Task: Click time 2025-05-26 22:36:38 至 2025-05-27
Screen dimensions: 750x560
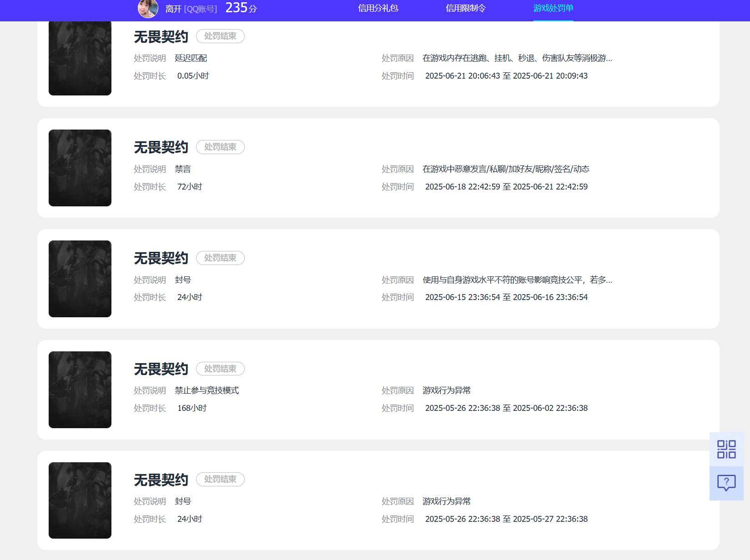Action: 507,519
